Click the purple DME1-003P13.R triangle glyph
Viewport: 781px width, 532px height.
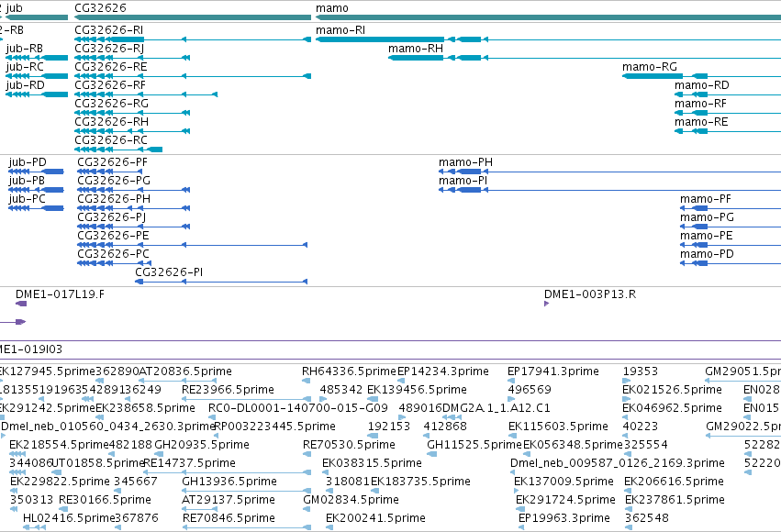[546, 304]
